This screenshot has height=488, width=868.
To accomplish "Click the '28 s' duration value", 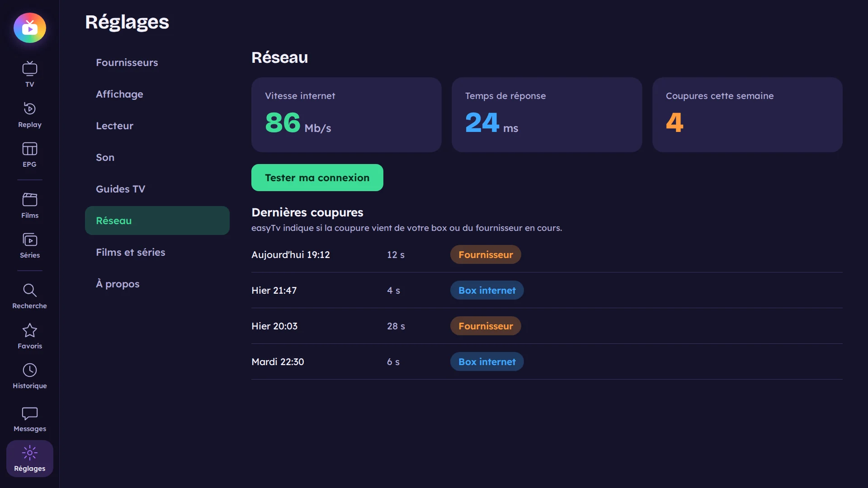I will pos(396,326).
